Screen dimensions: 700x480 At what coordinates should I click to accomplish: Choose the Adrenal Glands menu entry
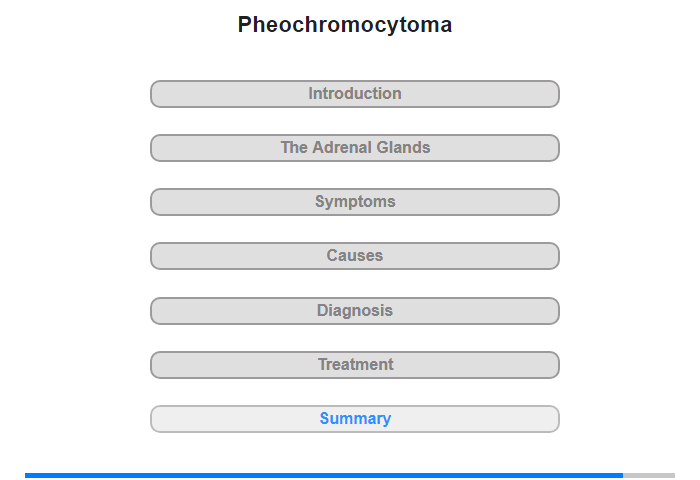354,148
